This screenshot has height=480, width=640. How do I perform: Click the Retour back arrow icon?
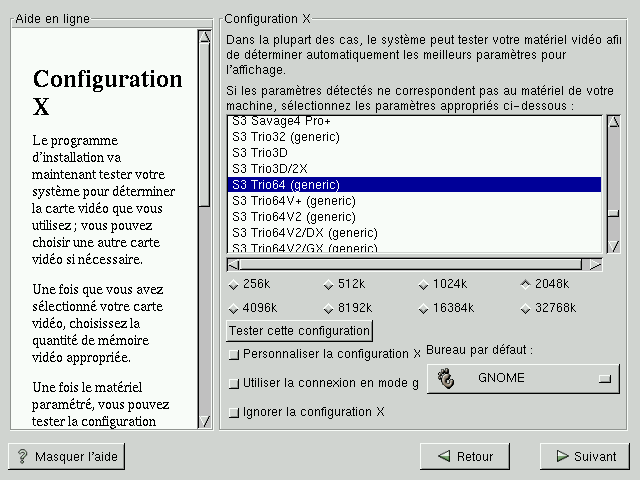point(442,456)
